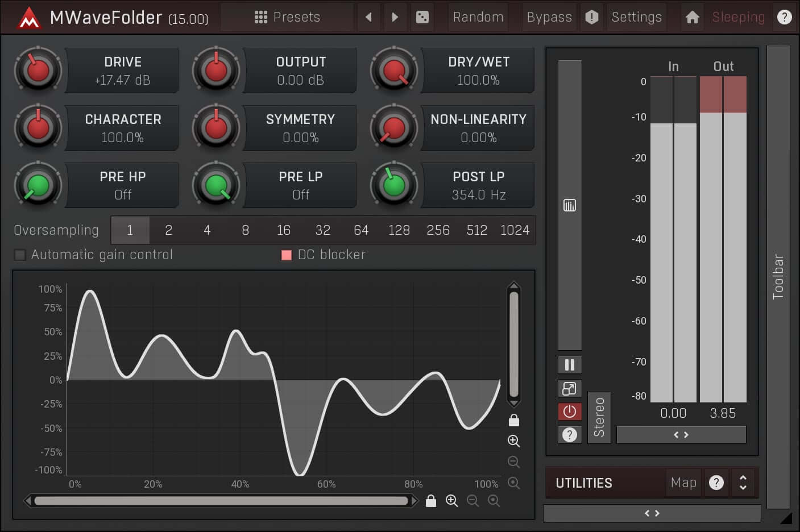
Task: Click the Pre LP filter knob
Action: 216,185
